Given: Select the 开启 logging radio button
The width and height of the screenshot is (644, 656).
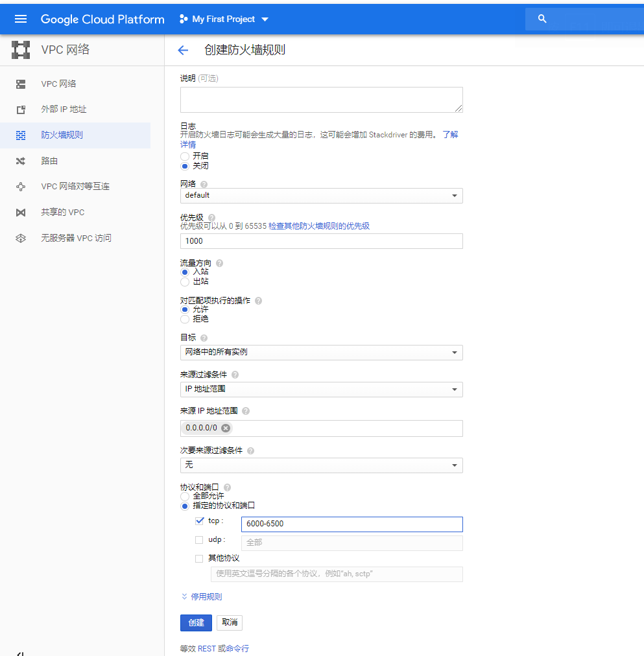Looking at the screenshot, I should pyautogui.click(x=185, y=156).
